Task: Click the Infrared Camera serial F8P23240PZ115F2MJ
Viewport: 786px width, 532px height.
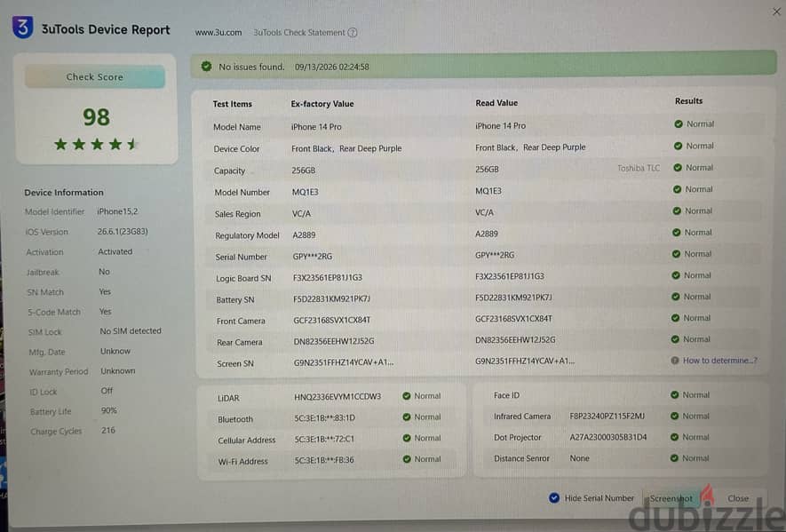Action: pos(607,416)
